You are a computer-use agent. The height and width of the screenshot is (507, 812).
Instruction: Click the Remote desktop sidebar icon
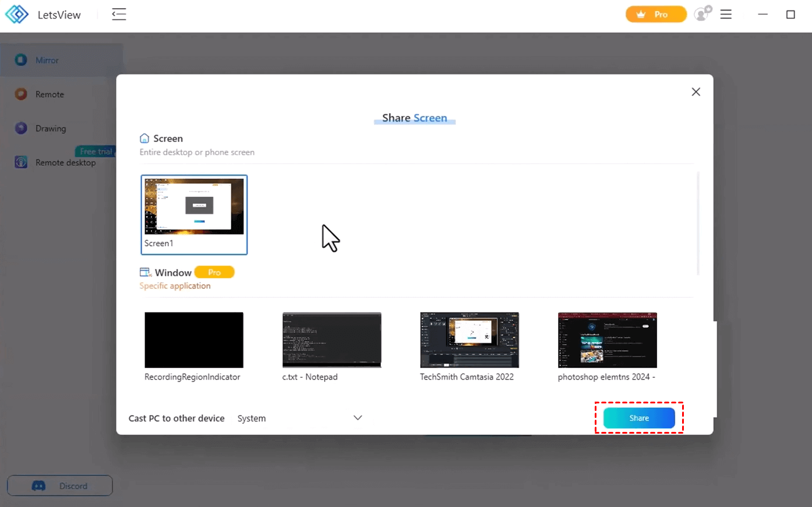21,162
